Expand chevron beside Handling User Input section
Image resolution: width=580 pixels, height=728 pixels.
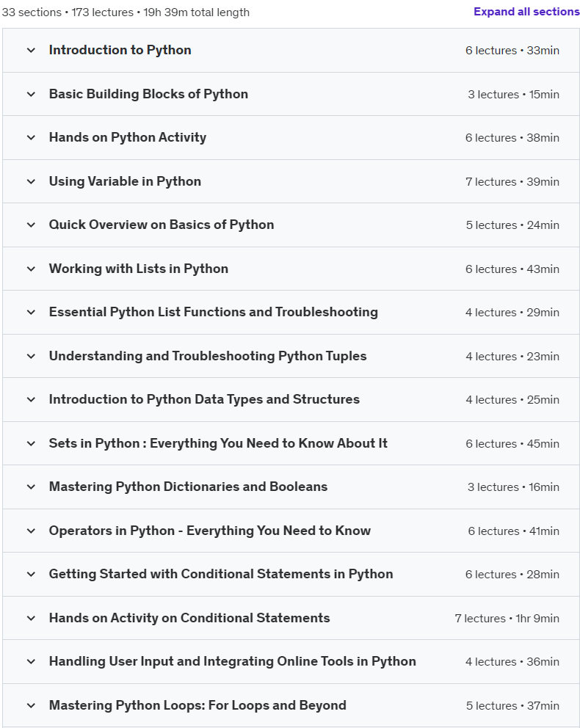[31, 661]
